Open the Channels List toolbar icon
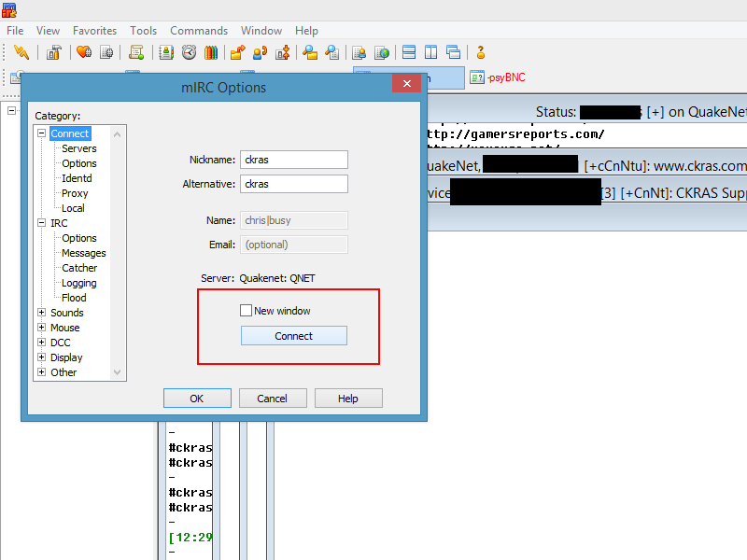The height and width of the screenshot is (560, 747). click(106, 52)
